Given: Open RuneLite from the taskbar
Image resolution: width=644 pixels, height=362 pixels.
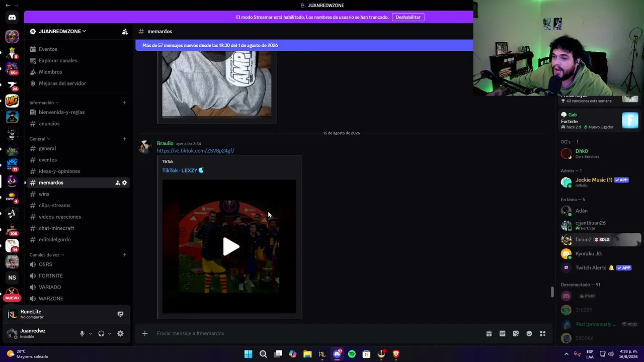Looking at the screenshot, I should 322,354.
